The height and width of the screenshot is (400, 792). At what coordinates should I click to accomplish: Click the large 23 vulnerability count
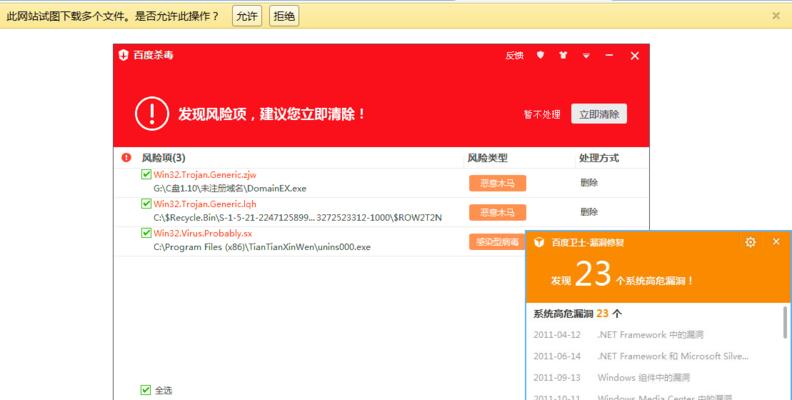(593, 274)
